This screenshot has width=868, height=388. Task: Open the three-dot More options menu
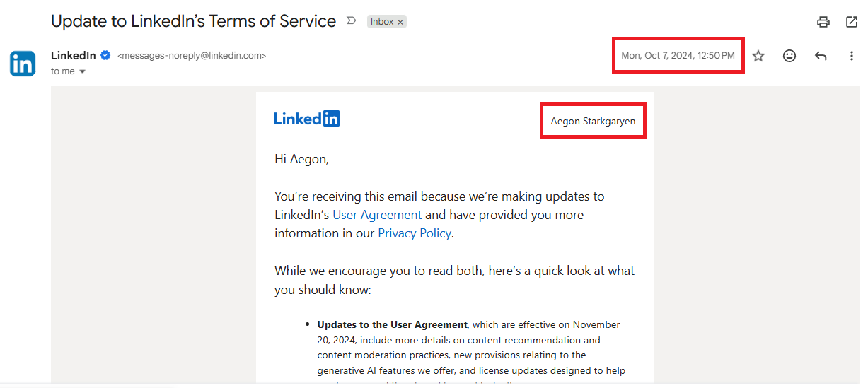click(851, 56)
